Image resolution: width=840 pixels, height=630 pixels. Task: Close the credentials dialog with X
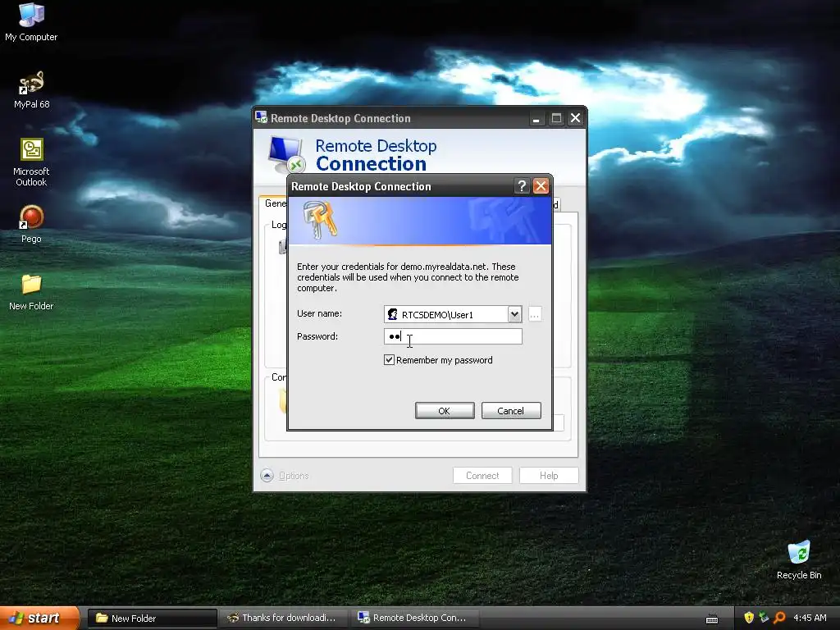[x=541, y=186]
